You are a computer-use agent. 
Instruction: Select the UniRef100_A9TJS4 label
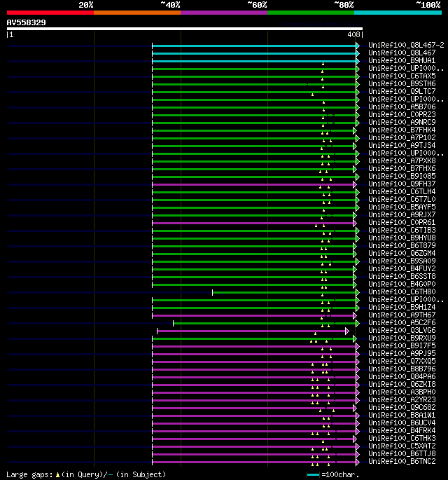[x=402, y=145]
